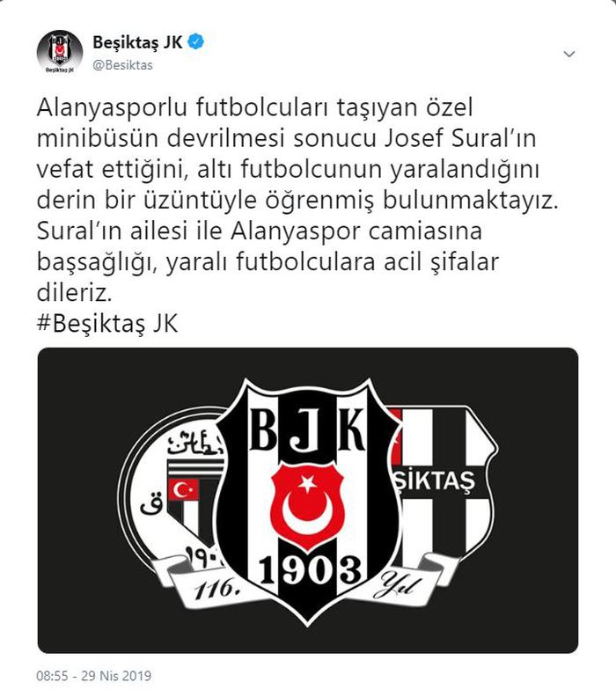Click the small Turkish flag in left crest

click(183, 490)
